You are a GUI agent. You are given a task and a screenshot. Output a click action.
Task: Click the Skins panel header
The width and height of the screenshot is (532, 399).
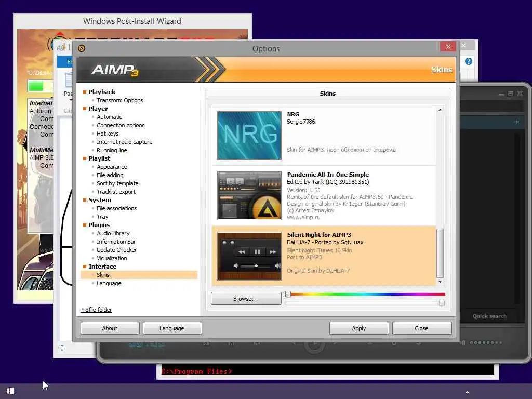tap(328, 94)
